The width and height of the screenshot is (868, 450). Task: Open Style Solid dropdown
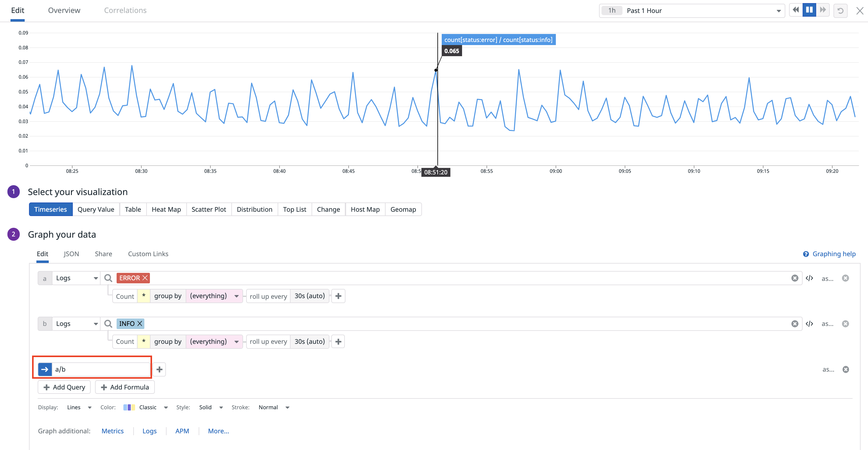point(211,407)
